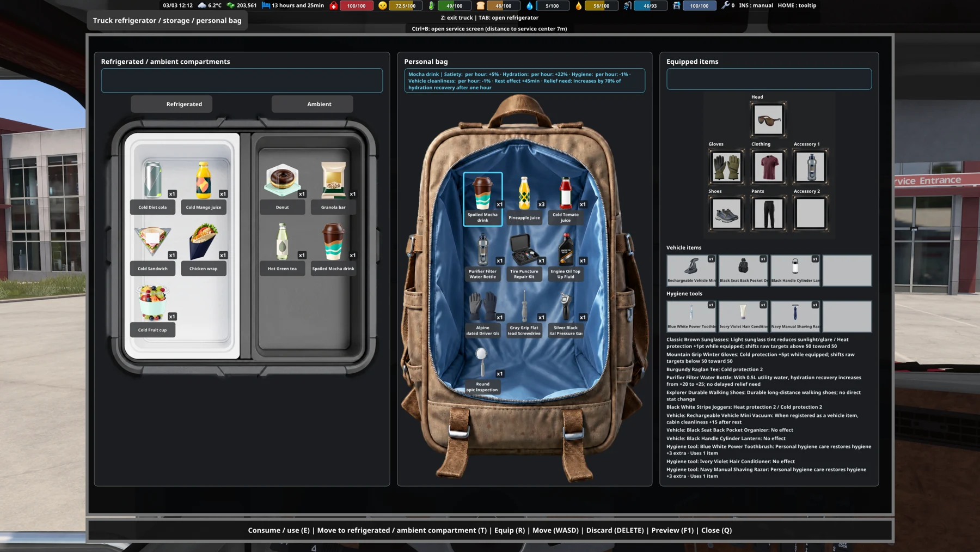Click the health status bar showing 100/100

click(357, 5)
